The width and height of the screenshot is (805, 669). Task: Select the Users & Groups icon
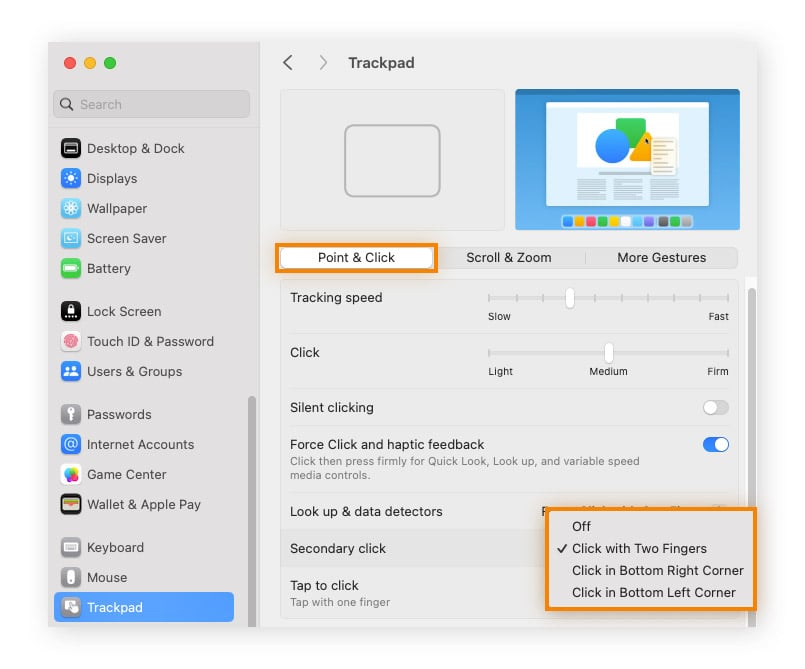tap(71, 371)
